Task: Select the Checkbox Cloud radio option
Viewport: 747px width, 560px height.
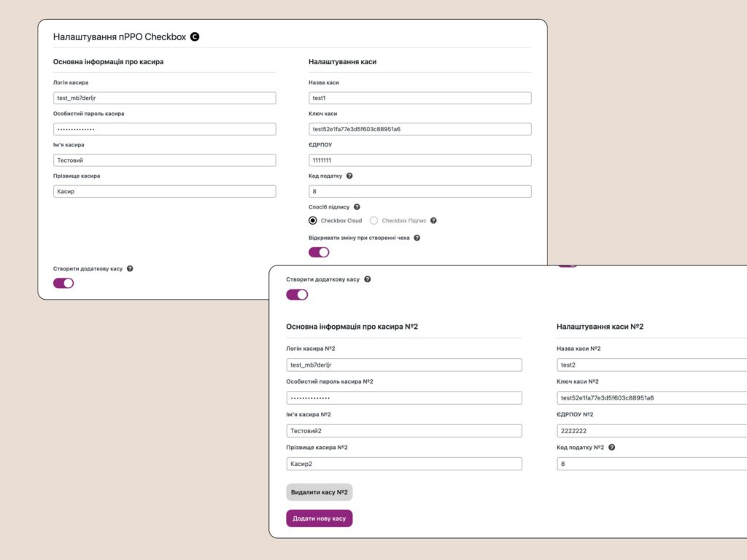Action: [313, 220]
